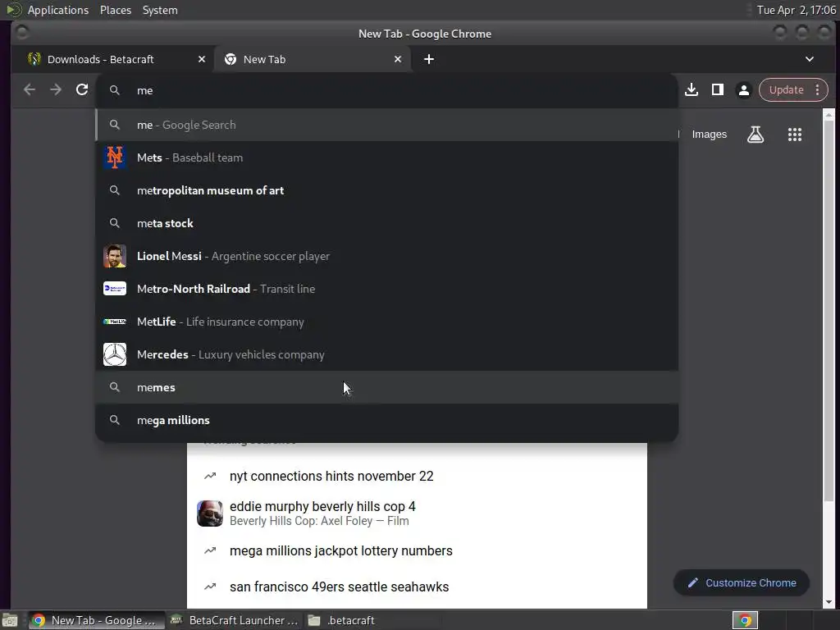Open Customize Chrome button
840x630 pixels.
(742, 583)
